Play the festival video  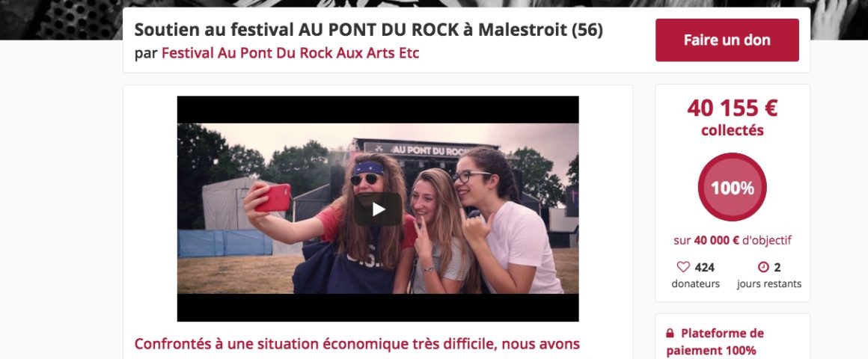378,209
